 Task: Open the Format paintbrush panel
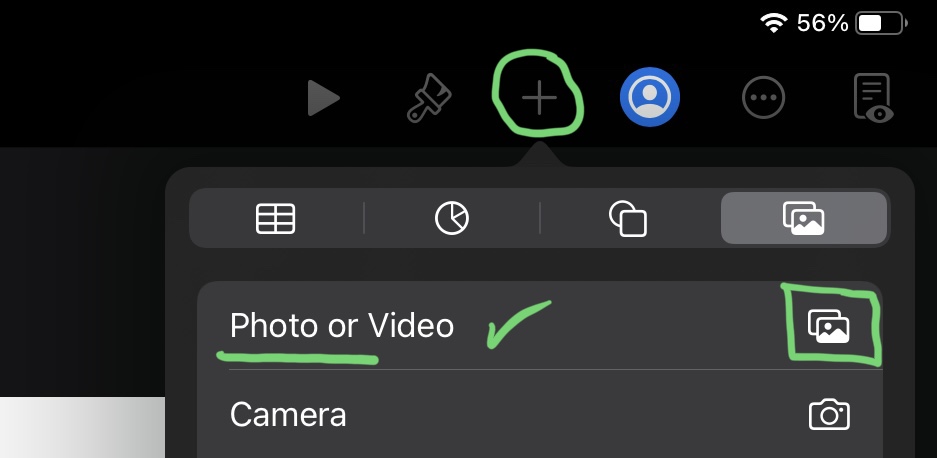coord(429,98)
